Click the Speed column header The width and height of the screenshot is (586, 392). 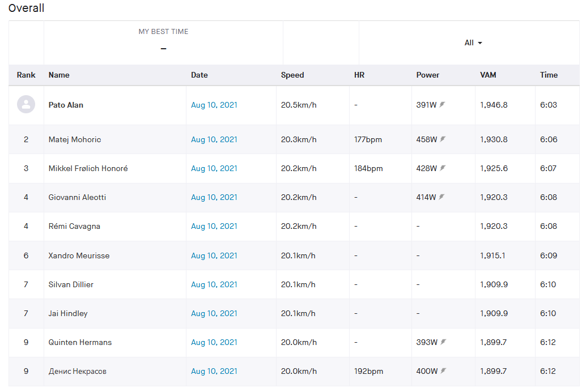point(292,75)
